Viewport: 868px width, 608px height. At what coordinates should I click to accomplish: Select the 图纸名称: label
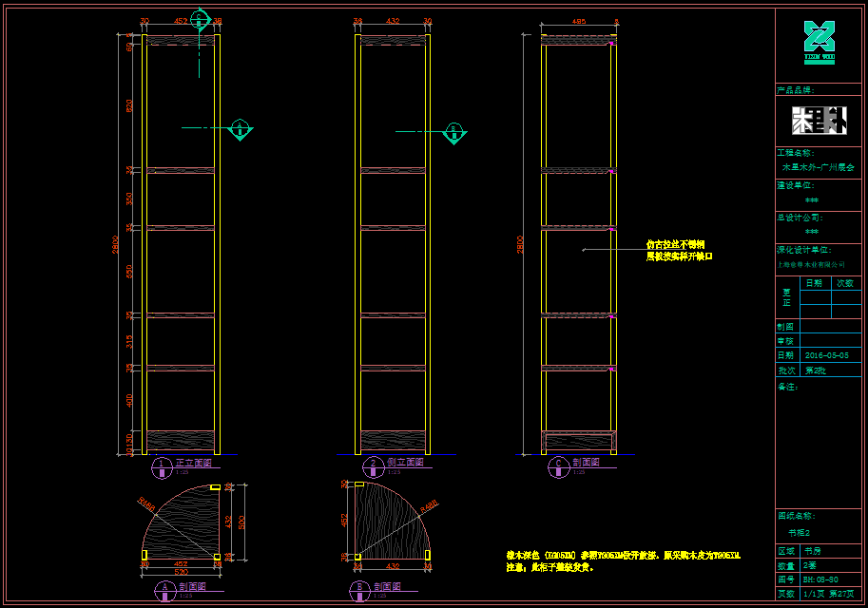coord(797,516)
